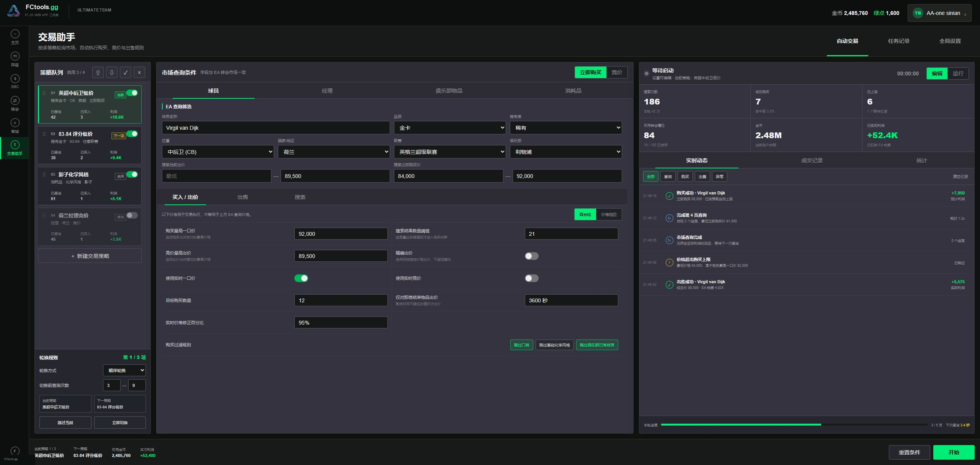Viewport: 980px width, 465px height.
Task: Open the 稀有度 稀有 dropdown
Action: [x=566, y=128]
